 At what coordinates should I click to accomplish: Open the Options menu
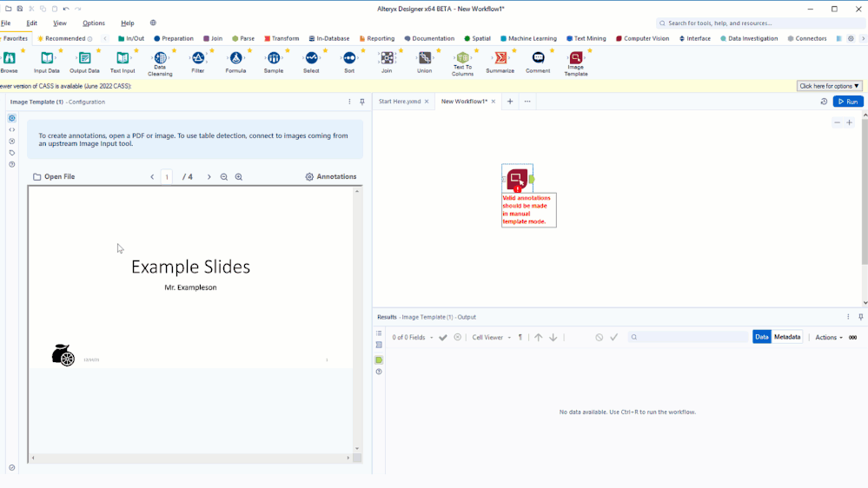94,23
